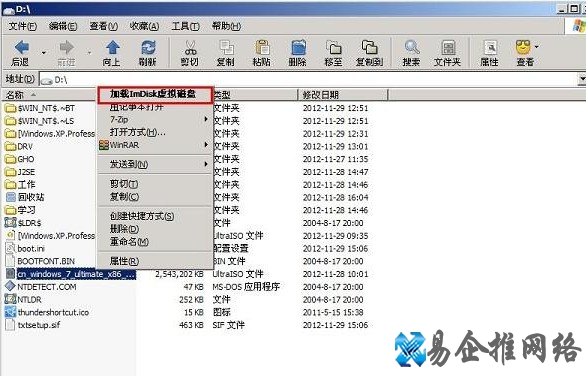Select the 学习 folder name
Screen dimensions: 586x376
tap(26, 210)
